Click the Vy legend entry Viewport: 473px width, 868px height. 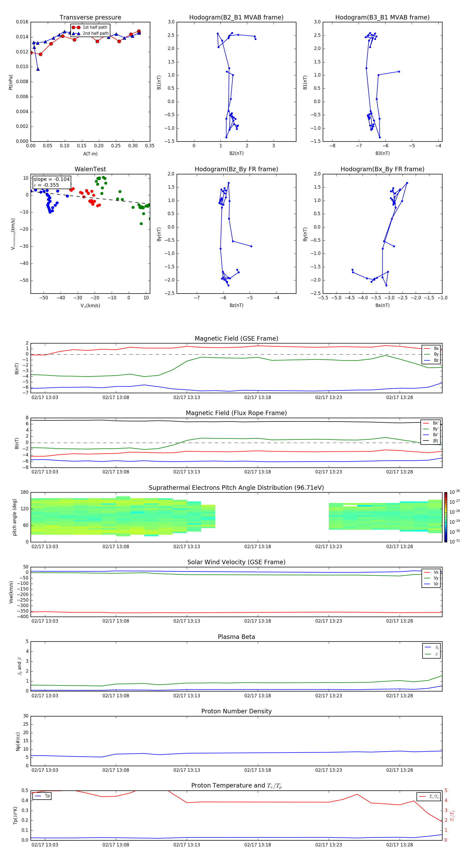click(431, 578)
